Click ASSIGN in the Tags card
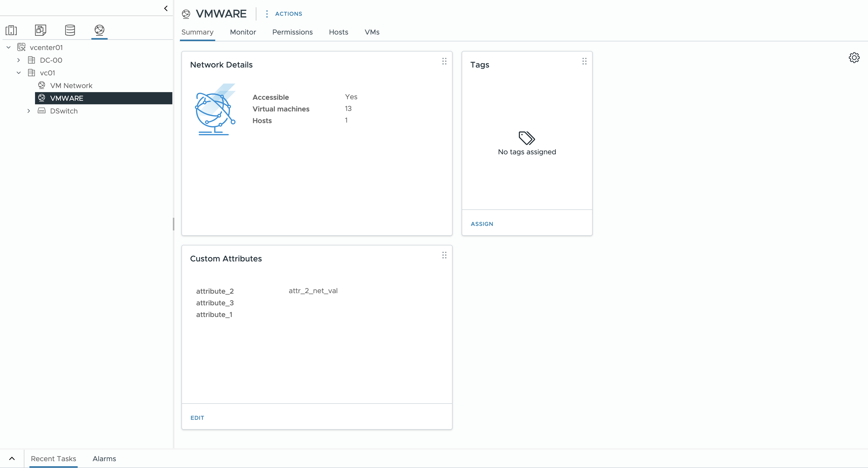Viewport: 868px width, 468px height. click(x=481, y=224)
